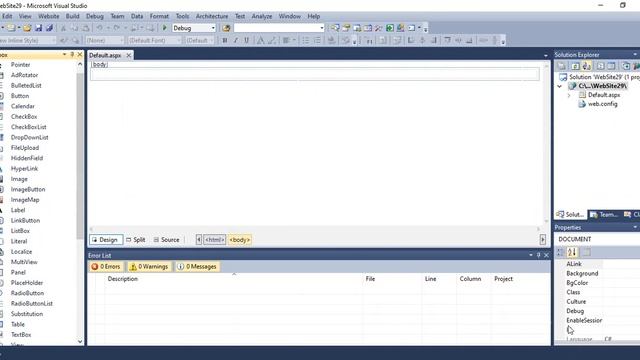Click the Open File folder icon
This screenshot has height=360, width=640.
pyautogui.click(x=27, y=28)
